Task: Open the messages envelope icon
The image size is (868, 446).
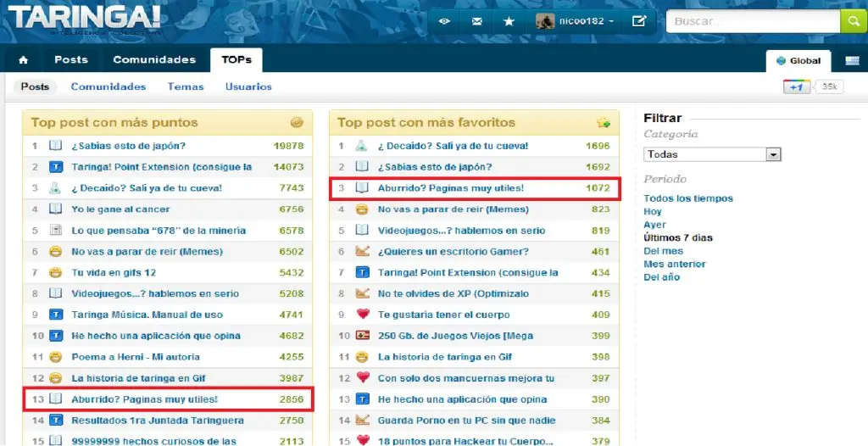Action: coord(476,21)
